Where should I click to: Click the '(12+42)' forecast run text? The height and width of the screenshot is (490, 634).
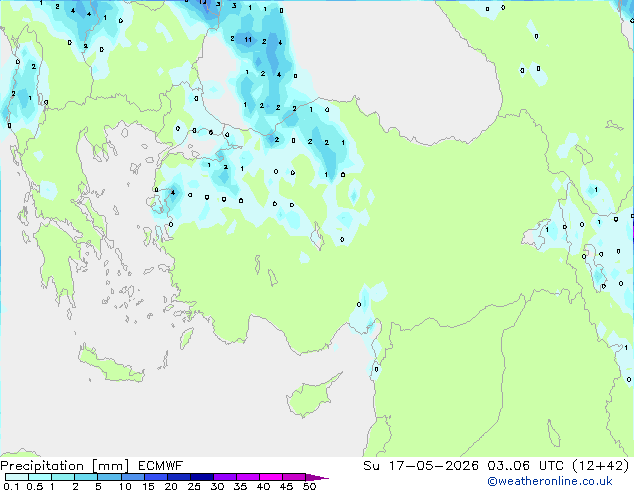tap(601, 466)
